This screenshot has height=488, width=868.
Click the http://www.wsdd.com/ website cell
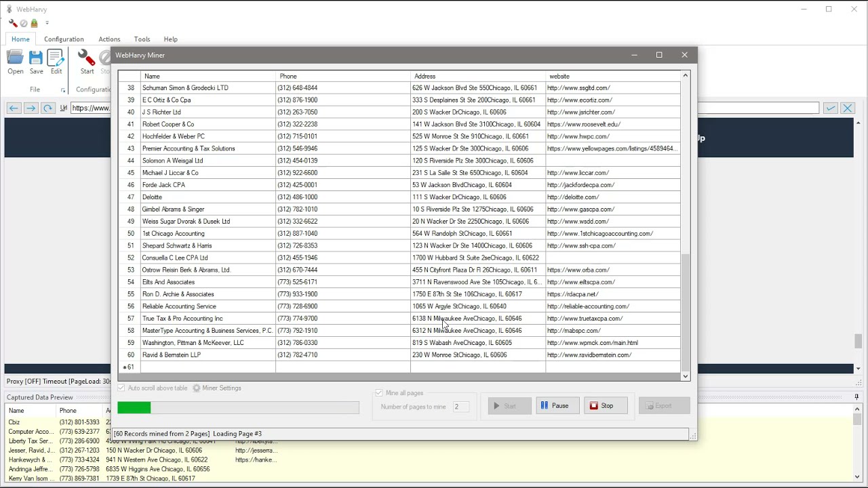(x=613, y=222)
